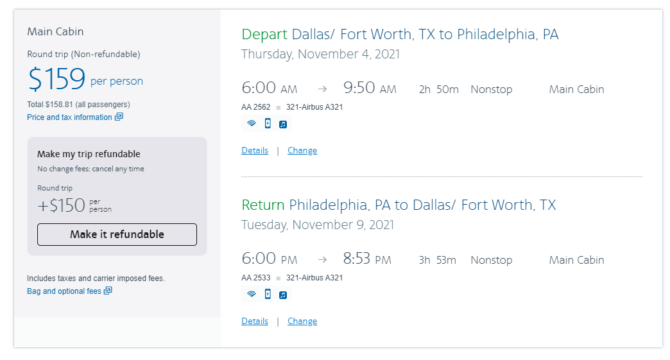Click external-link icon beside Bag and optional fees
Screen dimensions: 670x360
[x=108, y=290]
